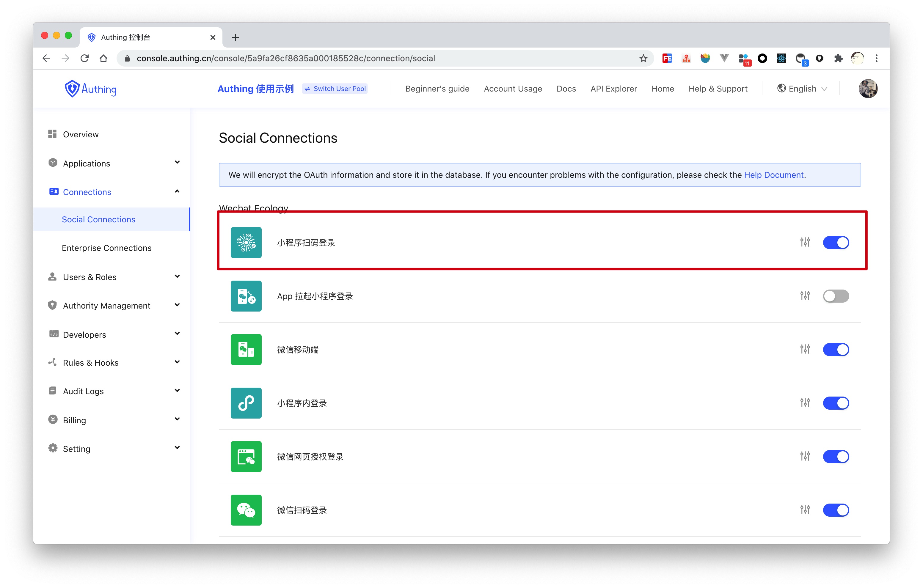Click the Help Document link
The image size is (923, 588).
(x=773, y=175)
